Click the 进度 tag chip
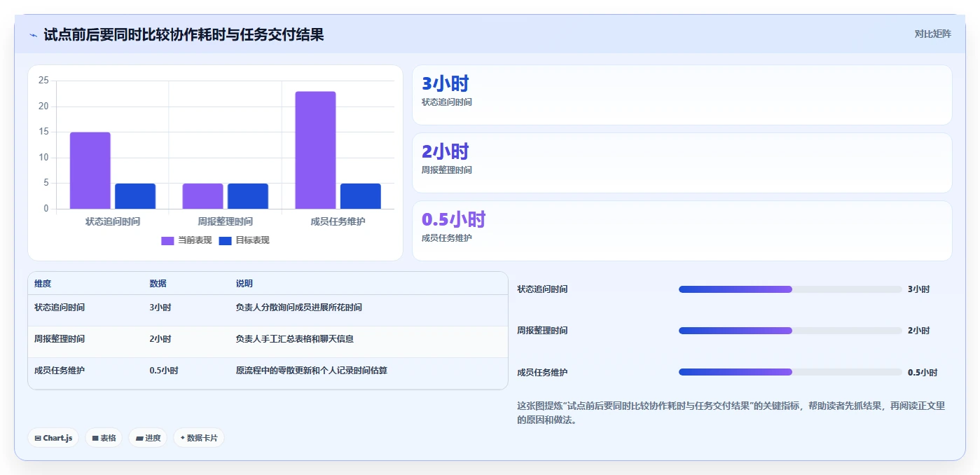 tap(148, 438)
